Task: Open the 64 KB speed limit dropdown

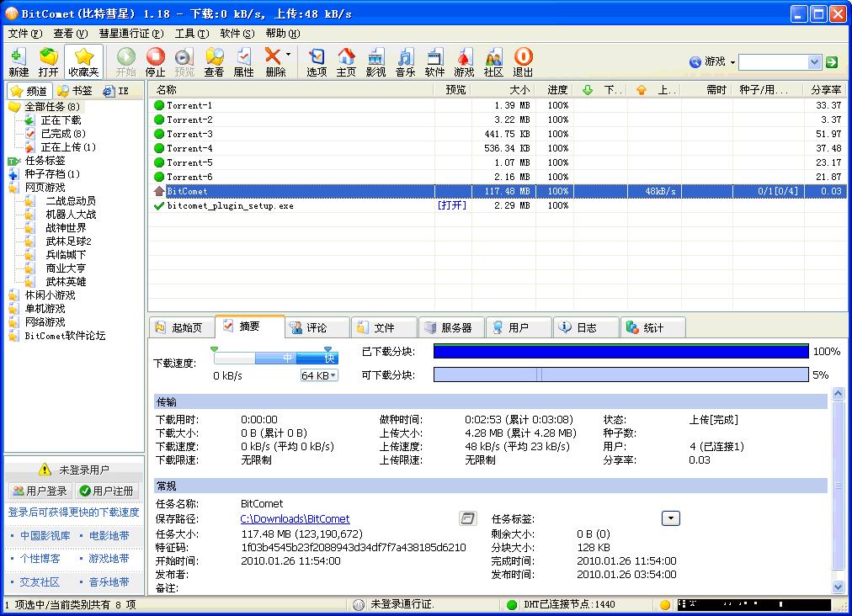Action: click(x=319, y=375)
